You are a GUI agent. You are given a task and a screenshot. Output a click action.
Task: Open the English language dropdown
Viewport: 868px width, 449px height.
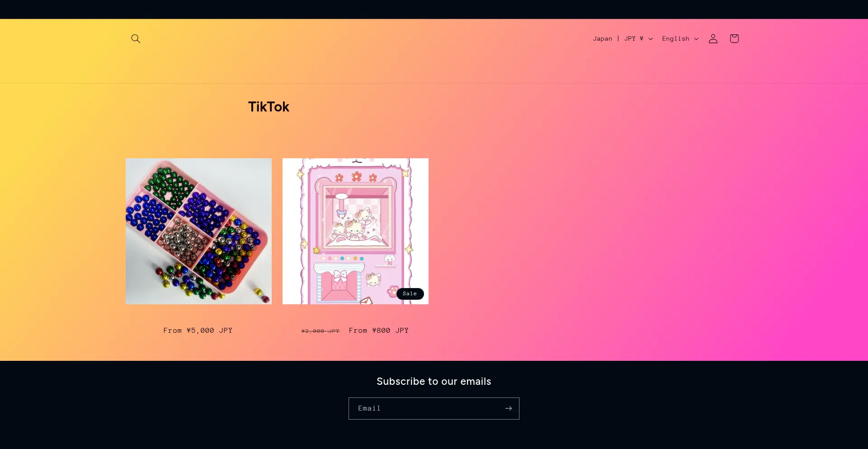(x=680, y=39)
